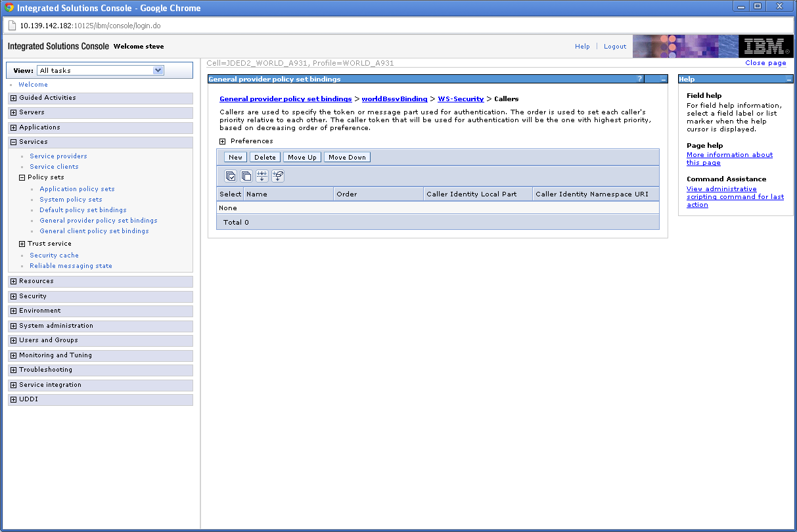
Task: Open the worldBssvBinding breadcrumb link
Action: pos(394,99)
